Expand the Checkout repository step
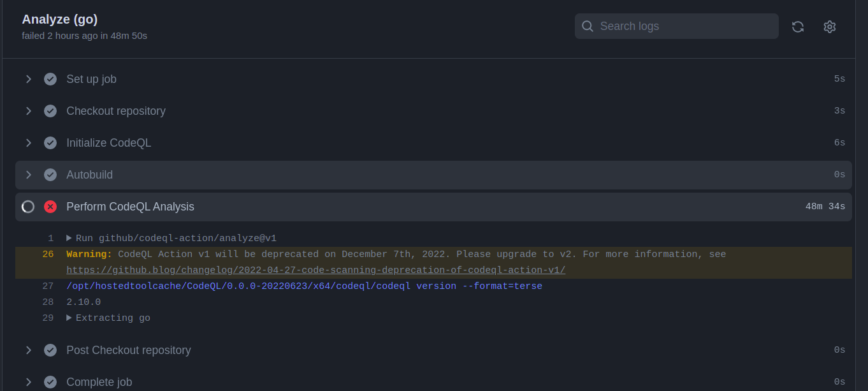This screenshot has height=391, width=868. (x=28, y=110)
